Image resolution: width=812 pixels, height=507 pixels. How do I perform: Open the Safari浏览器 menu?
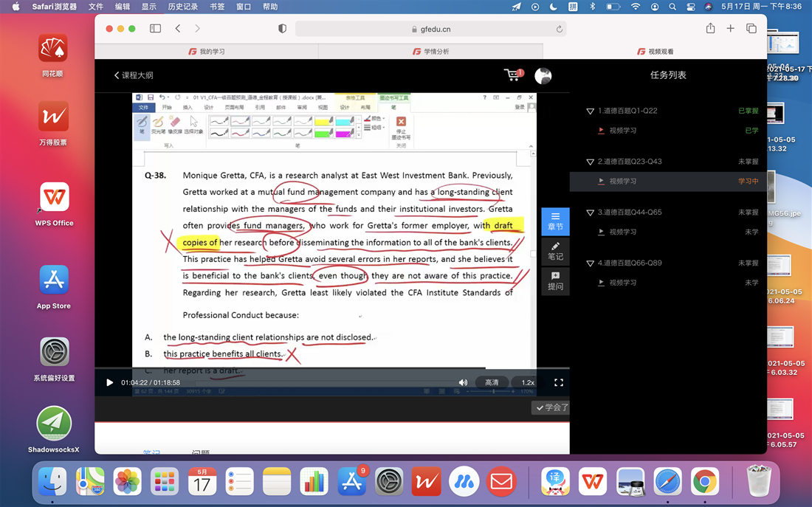click(54, 7)
